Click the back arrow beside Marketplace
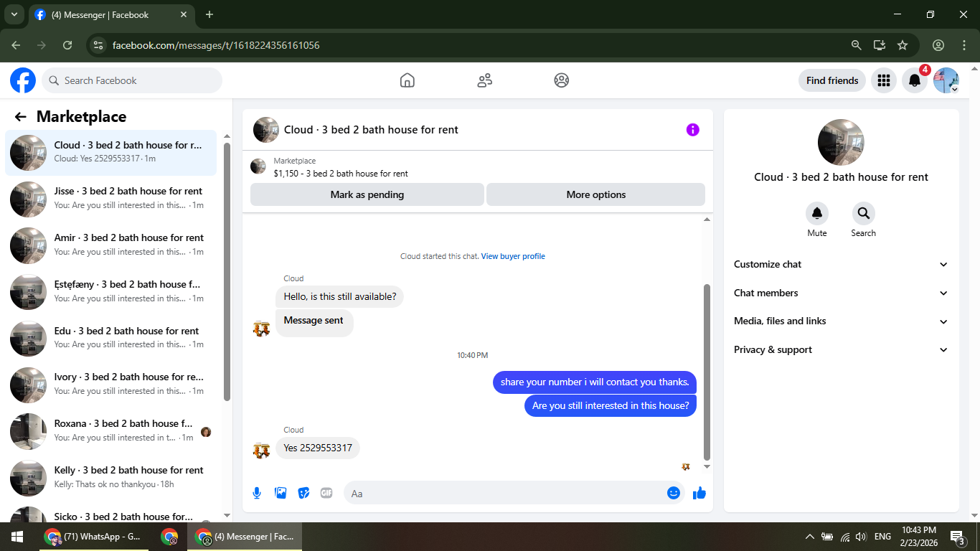The width and height of the screenshot is (980, 551). (21, 117)
